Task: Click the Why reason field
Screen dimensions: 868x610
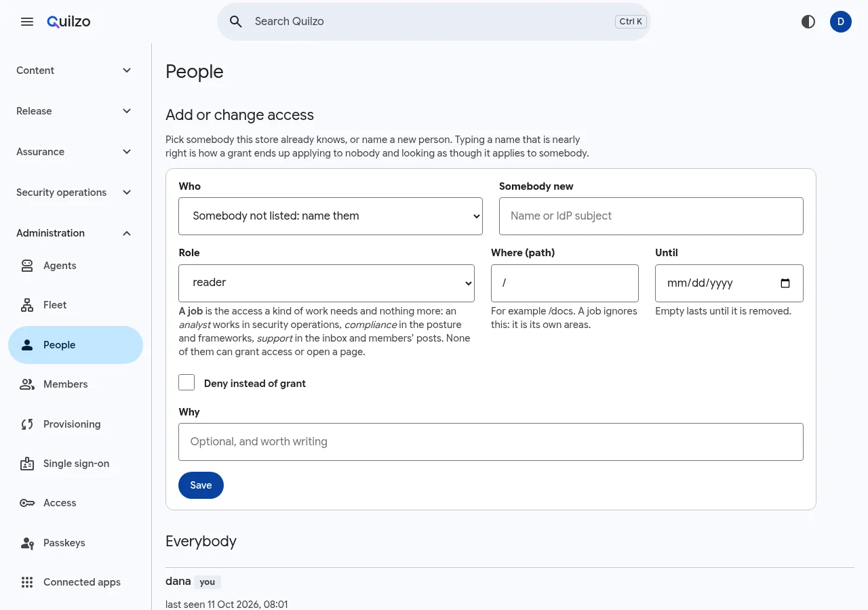Action: tap(491, 442)
